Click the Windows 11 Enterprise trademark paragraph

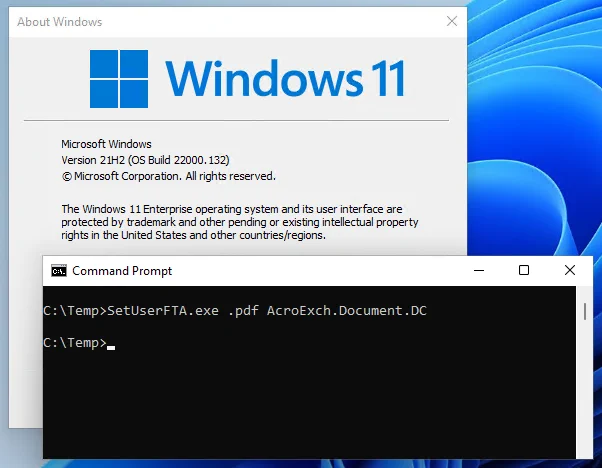tap(240, 222)
